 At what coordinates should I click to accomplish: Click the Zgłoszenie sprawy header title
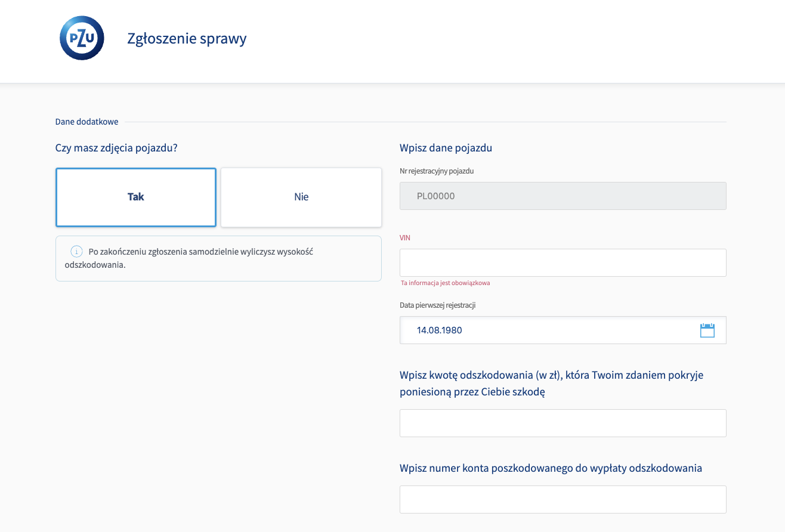coord(187,38)
